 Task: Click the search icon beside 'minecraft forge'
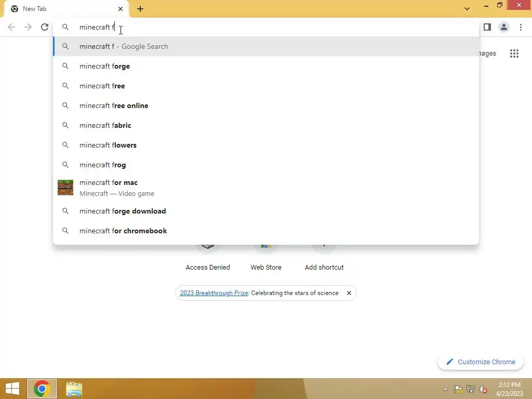pyautogui.click(x=65, y=66)
